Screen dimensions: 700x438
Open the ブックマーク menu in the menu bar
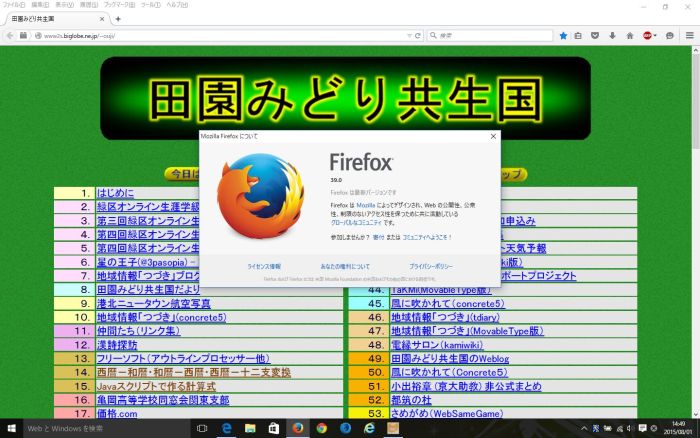click(x=113, y=5)
